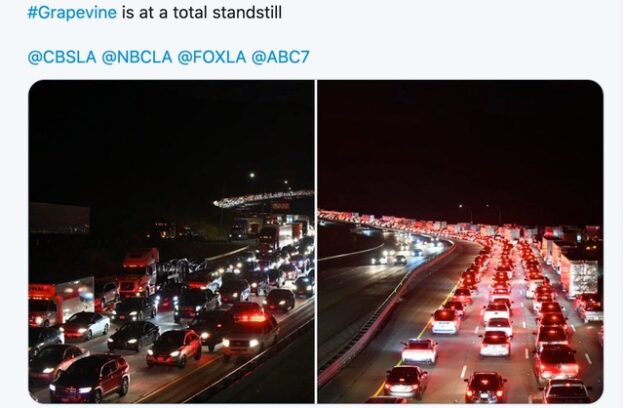
Task: Click the moving oncoming cars in taillights photo
Action: 402,249
